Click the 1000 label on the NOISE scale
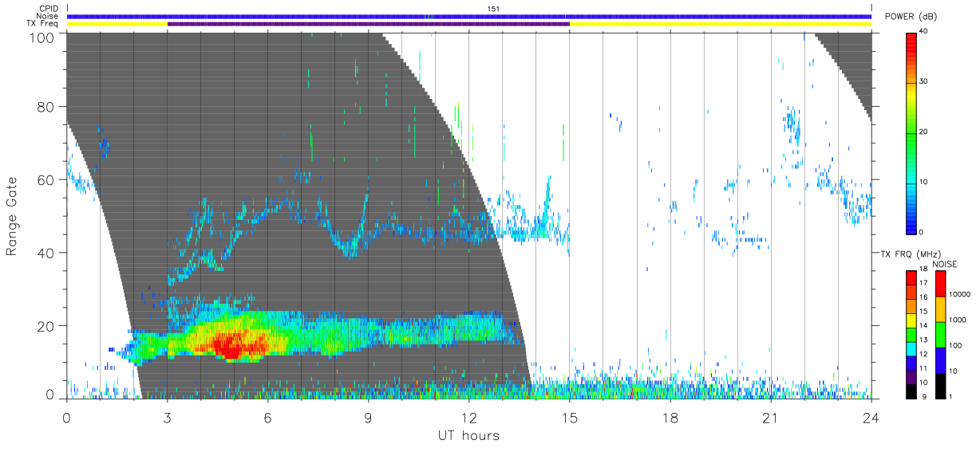980x452 pixels. click(958, 320)
